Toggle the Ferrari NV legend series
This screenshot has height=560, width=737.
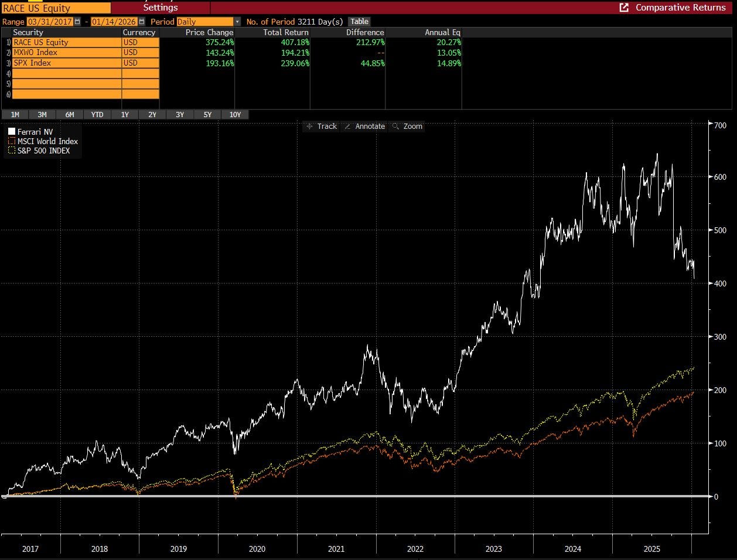click(x=31, y=132)
